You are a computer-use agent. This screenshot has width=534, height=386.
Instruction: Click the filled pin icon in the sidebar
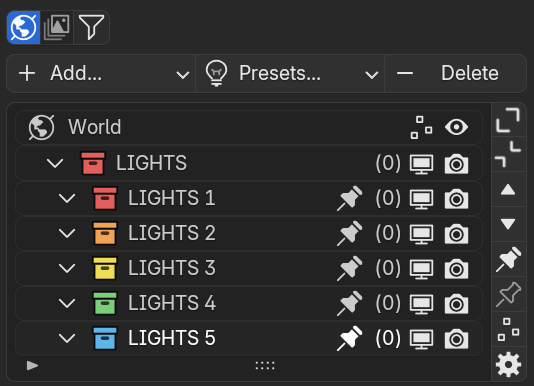coord(508,259)
